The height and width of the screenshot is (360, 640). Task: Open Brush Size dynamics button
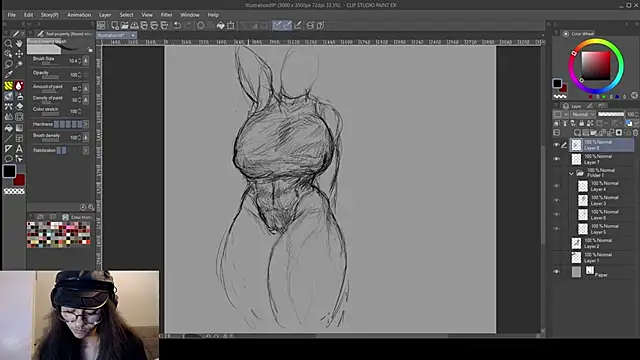tap(86, 61)
